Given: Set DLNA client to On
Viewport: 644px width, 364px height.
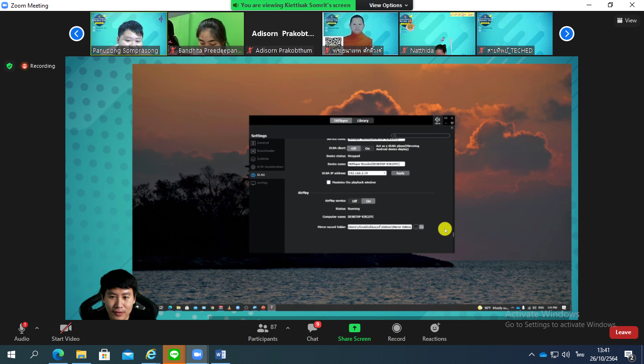Looking at the screenshot, I should pos(367,148).
